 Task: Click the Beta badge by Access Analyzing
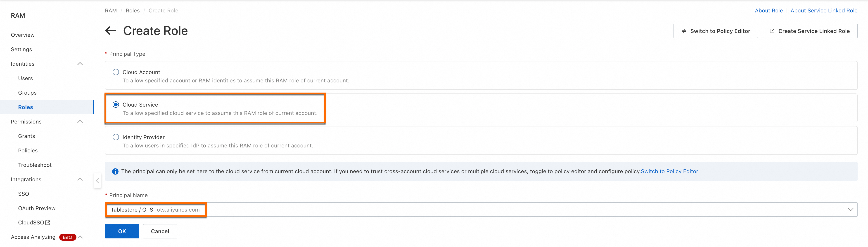pos(67,237)
